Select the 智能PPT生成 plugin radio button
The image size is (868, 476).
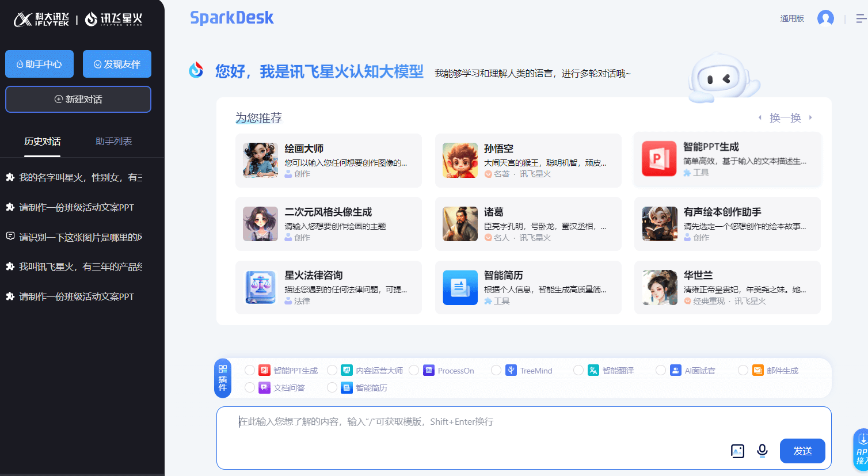click(x=250, y=370)
